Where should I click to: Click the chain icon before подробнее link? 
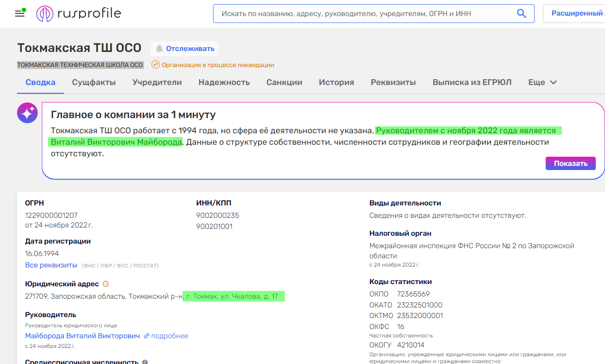click(147, 336)
